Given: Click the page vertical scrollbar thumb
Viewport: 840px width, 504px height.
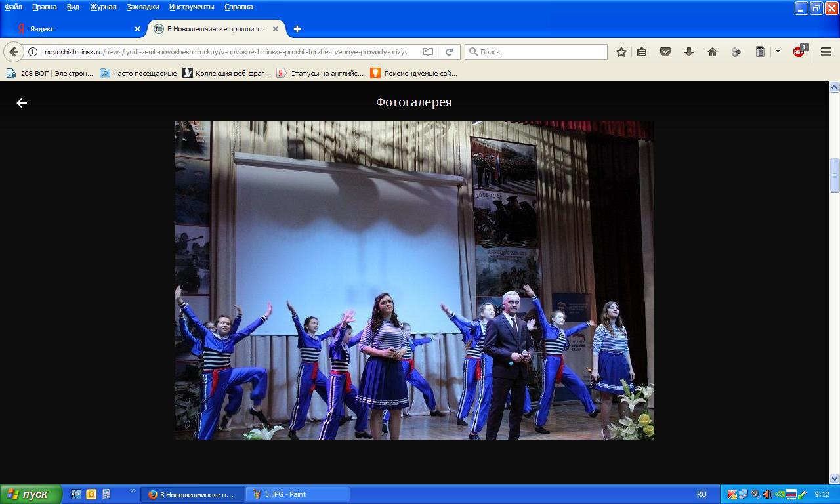Looking at the screenshot, I should point(834,175).
